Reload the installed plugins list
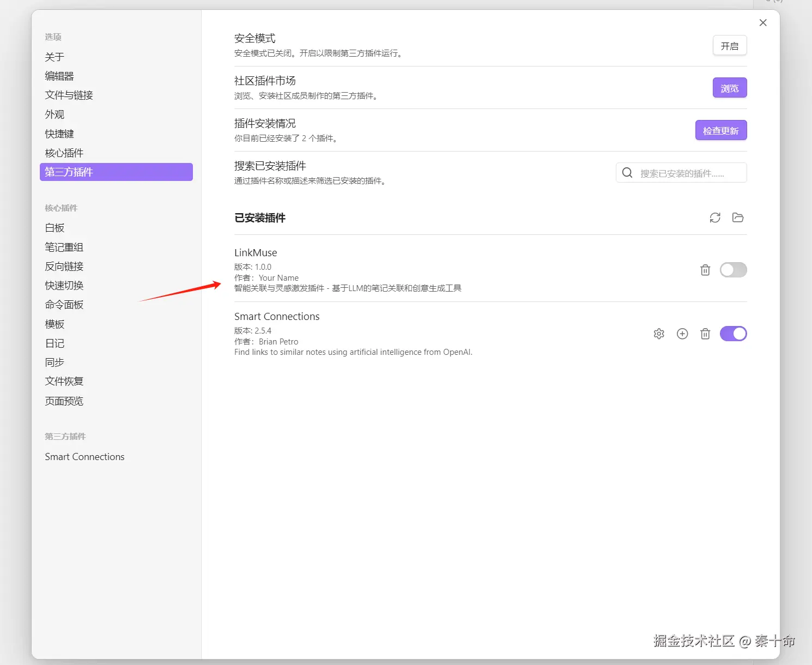 715,218
